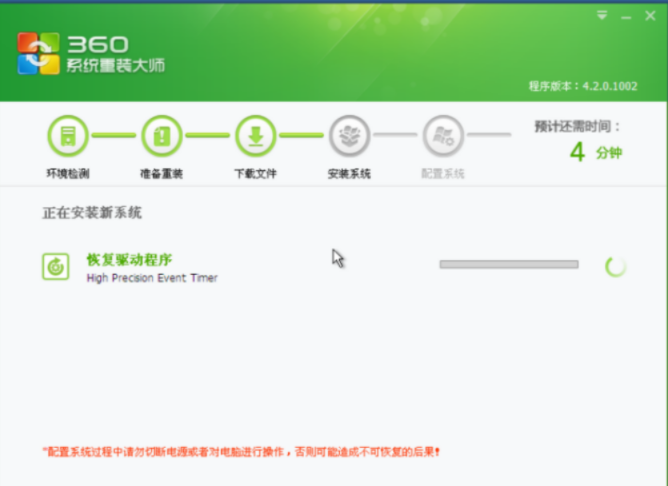Minimize the 360 reinstall window
Viewport: 668px width, 486px height.
pyautogui.click(x=626, y=17)
